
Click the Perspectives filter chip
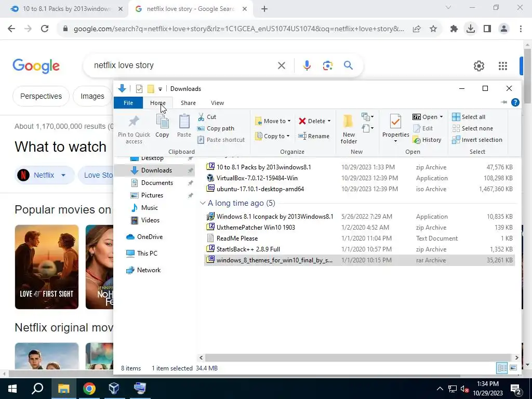click(41, 96)
